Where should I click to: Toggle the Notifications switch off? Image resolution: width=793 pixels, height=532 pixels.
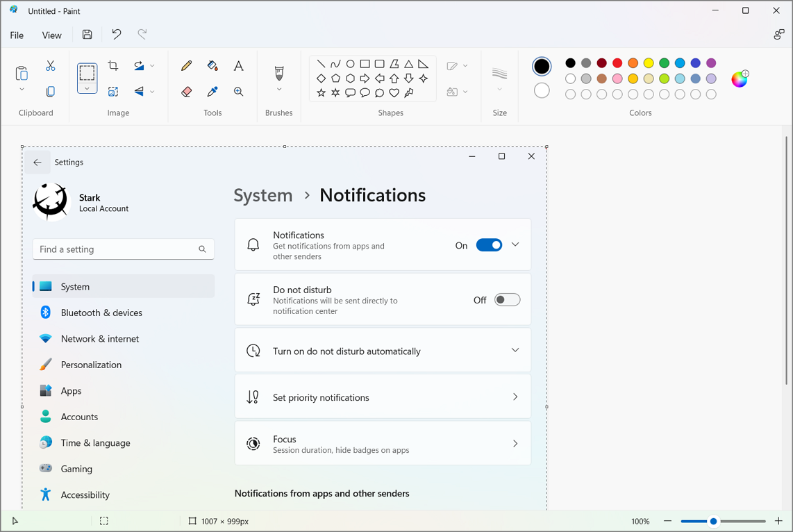pyautogui.click(x=489, y=245)
